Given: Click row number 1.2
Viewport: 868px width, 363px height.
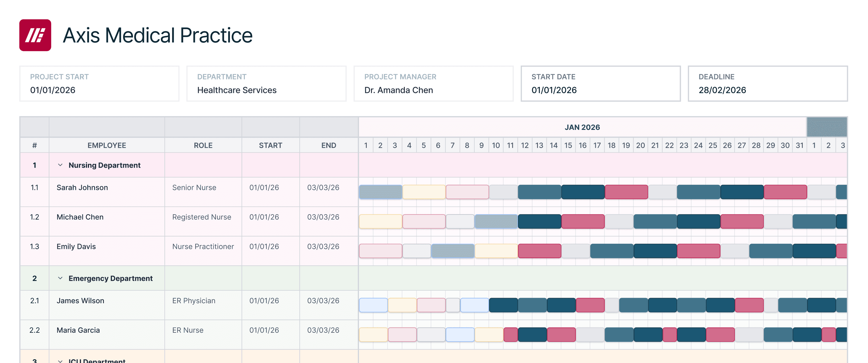Looking at the screenshot, I should pos(34,217).
